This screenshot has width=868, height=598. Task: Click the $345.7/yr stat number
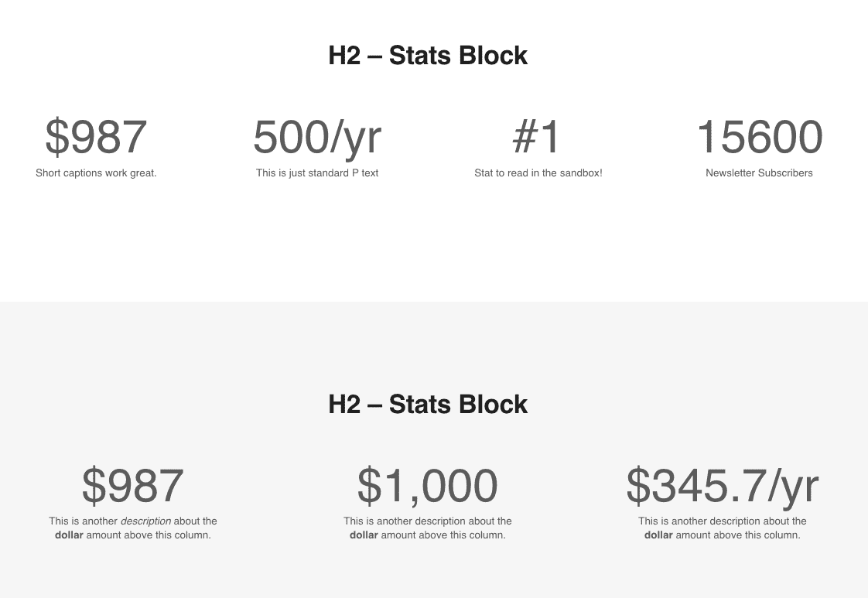coord(722,486)
